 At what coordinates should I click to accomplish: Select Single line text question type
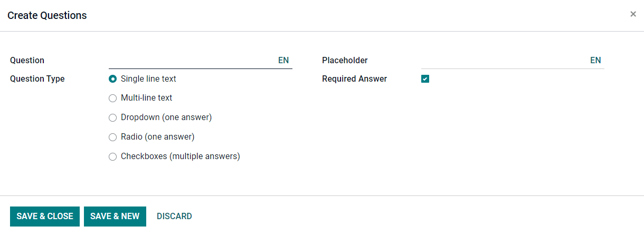click(112, 79)
